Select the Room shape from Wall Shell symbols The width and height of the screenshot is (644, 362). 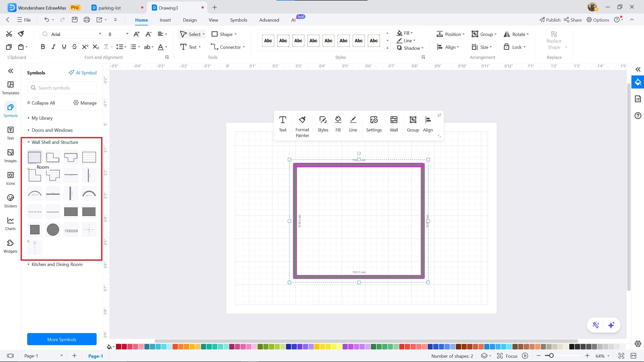coord(34,157)
